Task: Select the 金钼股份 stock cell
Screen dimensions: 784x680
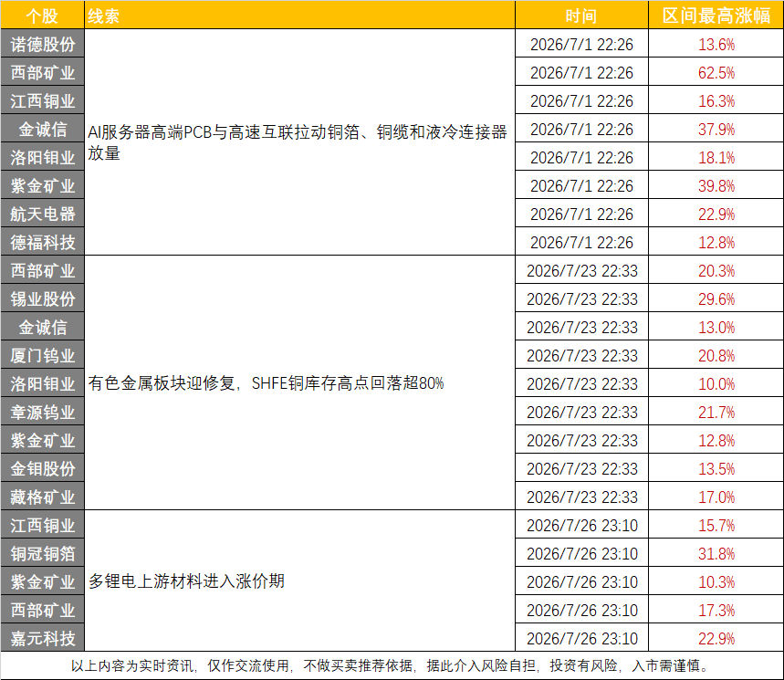Action: tap(43, 468)
